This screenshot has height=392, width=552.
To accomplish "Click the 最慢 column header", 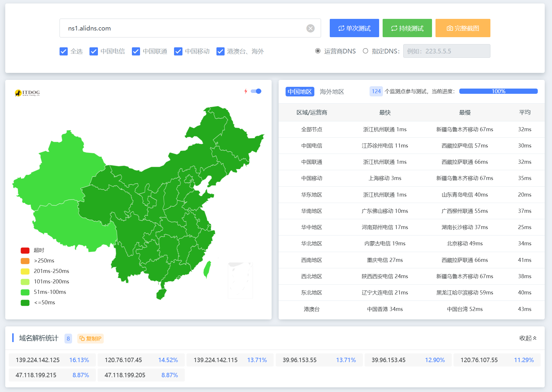I will [465, 112].
